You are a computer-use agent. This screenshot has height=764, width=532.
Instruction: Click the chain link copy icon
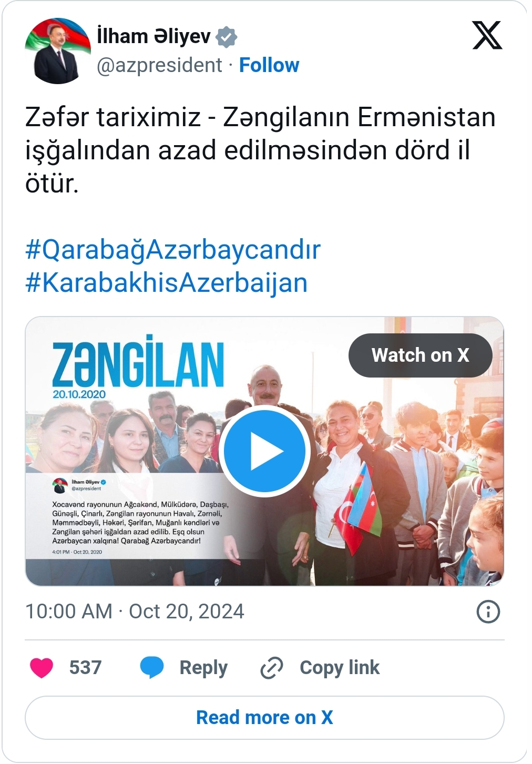pos(272,668)
